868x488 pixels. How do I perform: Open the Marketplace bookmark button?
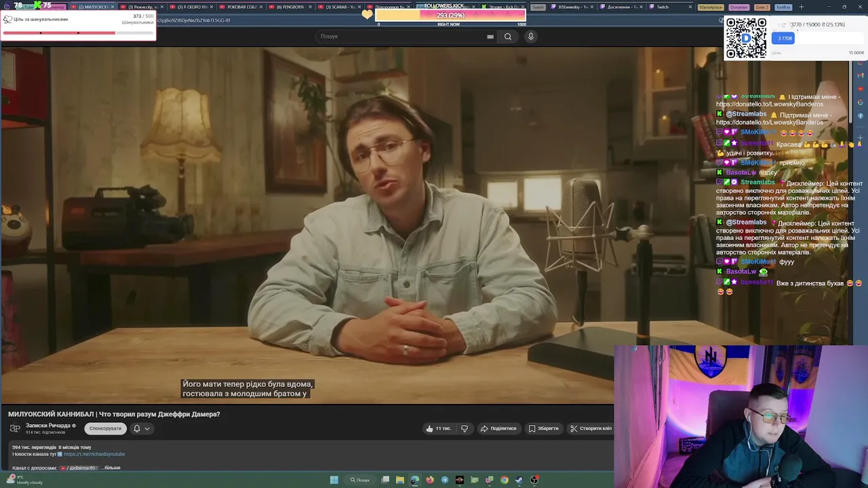711,7
